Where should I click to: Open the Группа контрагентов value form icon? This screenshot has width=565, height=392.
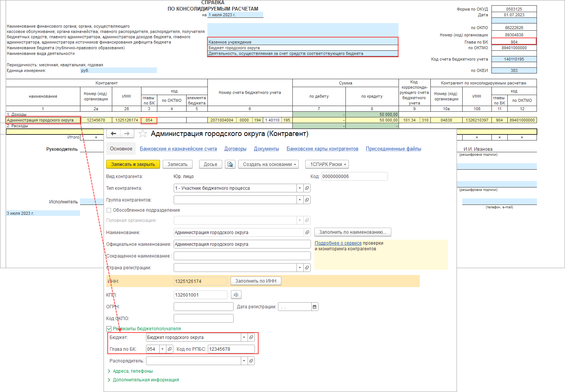(307, 200)
